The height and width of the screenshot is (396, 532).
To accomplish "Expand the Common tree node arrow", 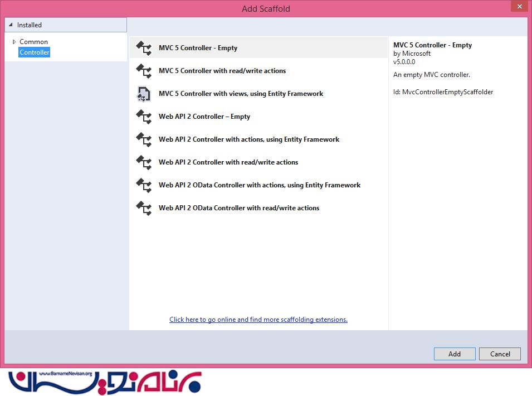I will [x=14, y=42].
